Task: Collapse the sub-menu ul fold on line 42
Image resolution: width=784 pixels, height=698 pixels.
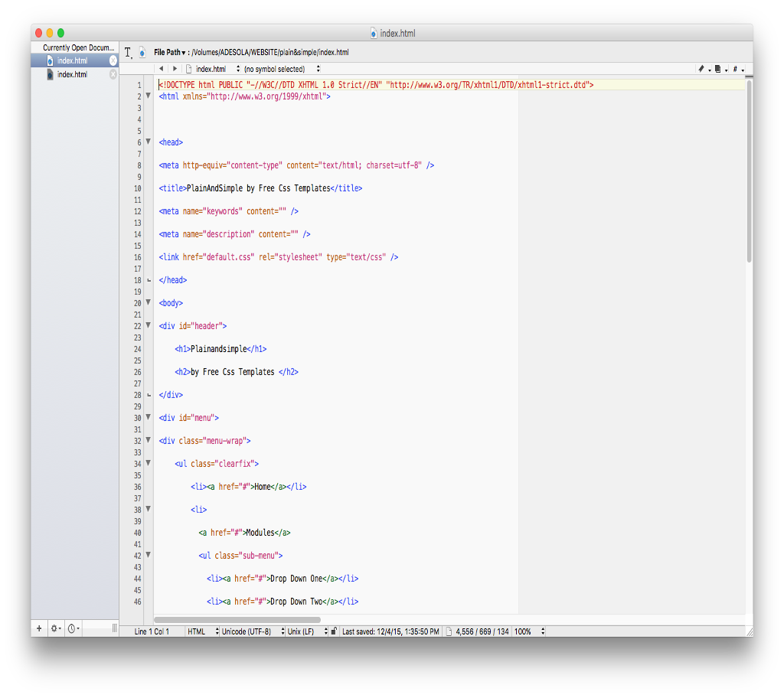Action: pos(148,555)
